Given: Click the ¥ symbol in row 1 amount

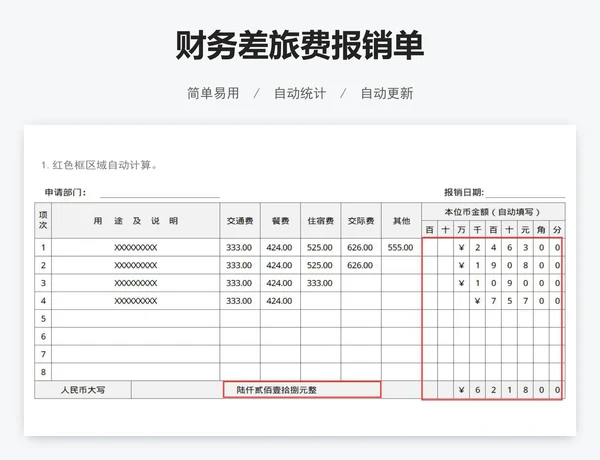Looking at the screenshot, I should point(461,248).
